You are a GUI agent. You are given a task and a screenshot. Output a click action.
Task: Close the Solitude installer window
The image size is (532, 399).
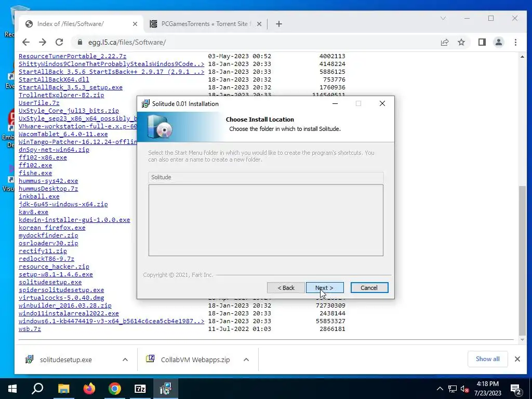tap(382, 103)
